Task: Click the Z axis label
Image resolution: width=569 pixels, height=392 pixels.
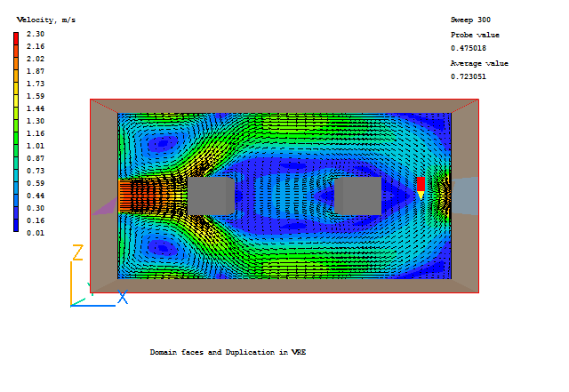Action: (77, 253)
